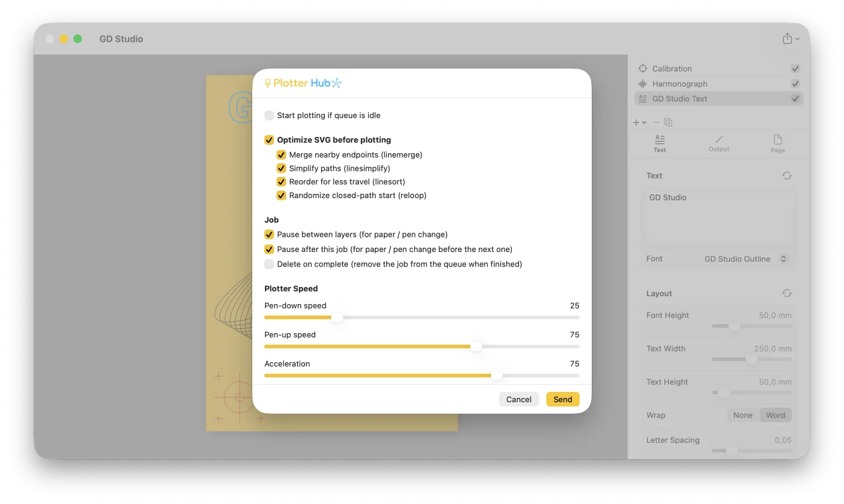Image resolution: width=844 pixels, height=504 pixels.
Task: Click the Pen-down speed value 25
Action: click(575, 305)
